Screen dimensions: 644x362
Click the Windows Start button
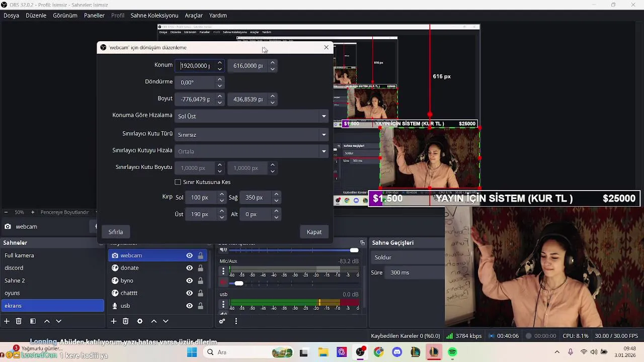pyautogui.click(x=192, y=352)
